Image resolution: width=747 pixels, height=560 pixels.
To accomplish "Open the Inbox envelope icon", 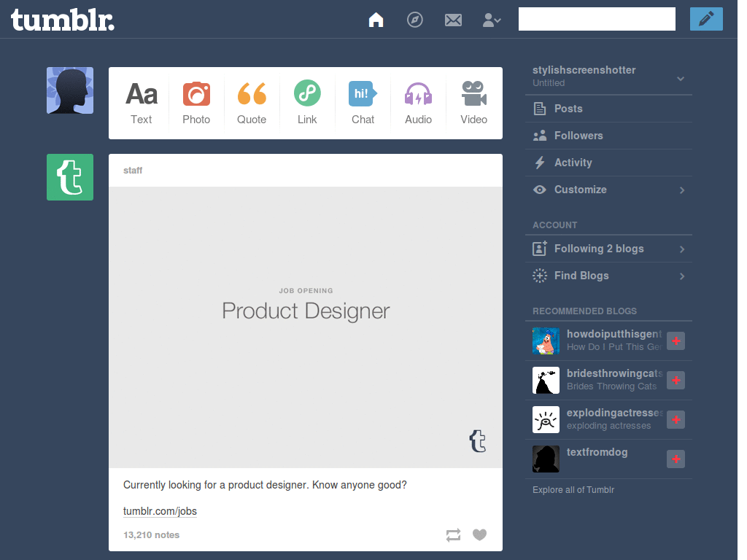I will (x=453, y=20).
